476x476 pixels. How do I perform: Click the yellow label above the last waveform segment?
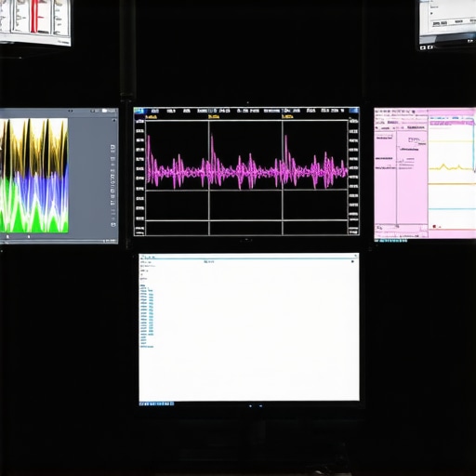click(x=287, y=117)
